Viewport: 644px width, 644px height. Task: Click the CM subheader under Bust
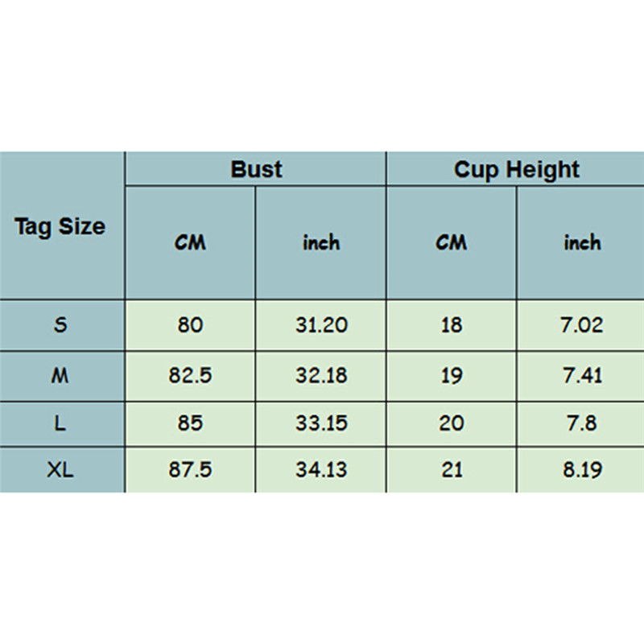coord(190,242)
